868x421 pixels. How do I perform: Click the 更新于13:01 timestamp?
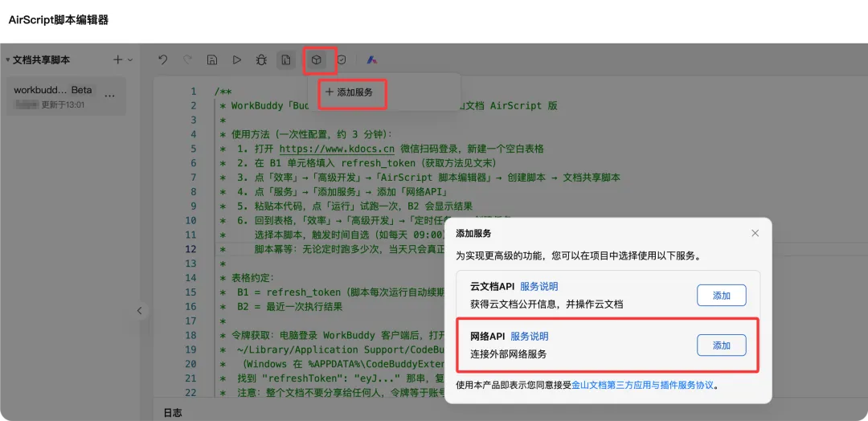pos(63,104)
